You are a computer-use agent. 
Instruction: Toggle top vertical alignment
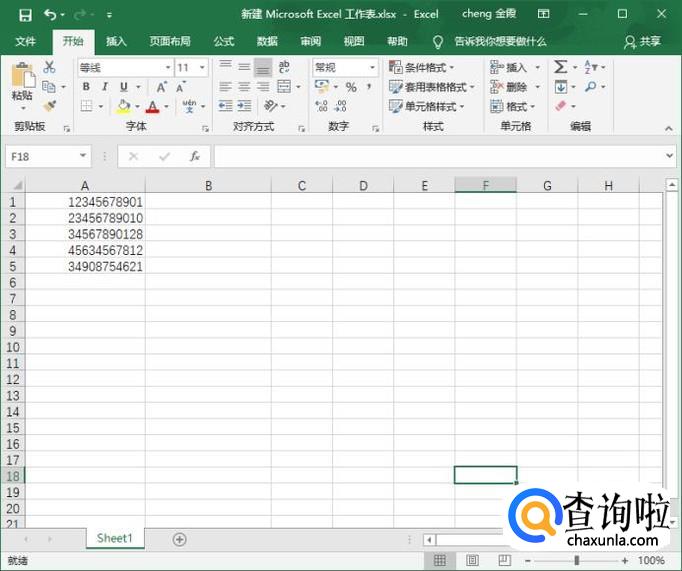[x=225, y=67]
